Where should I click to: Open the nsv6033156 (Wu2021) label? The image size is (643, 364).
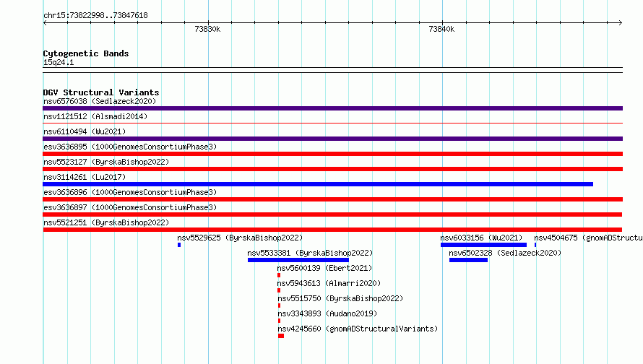481,238
